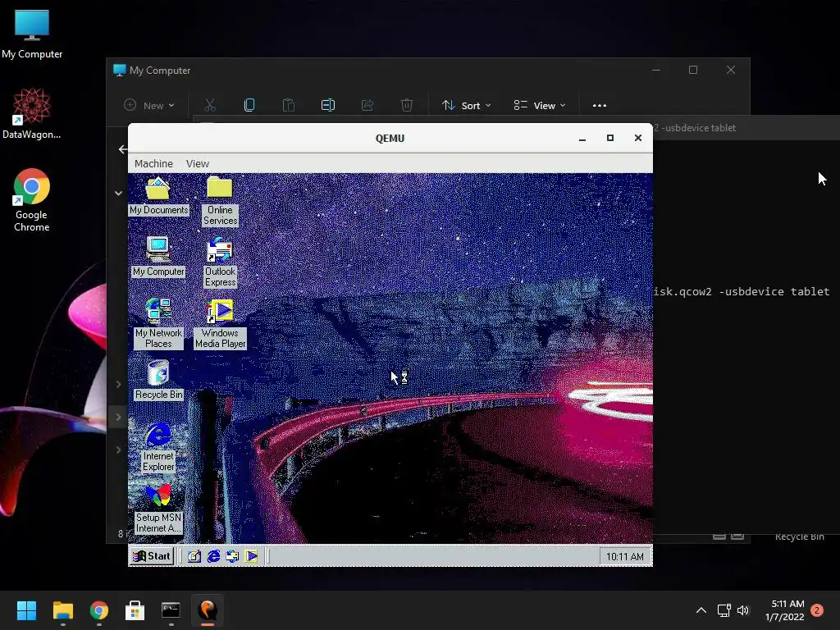Open Outlook Express shortcut in guest
The height and width of the screenshot is (630, 840).
tap(220, 262)
